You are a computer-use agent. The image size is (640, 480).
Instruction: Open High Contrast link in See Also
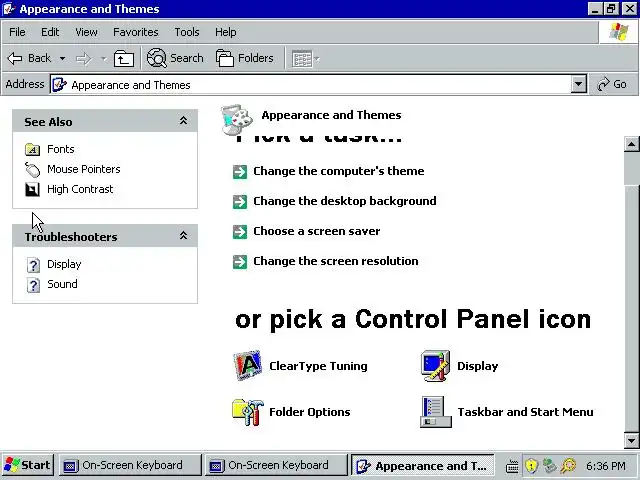pyautogui.click(x=80, y=189)
